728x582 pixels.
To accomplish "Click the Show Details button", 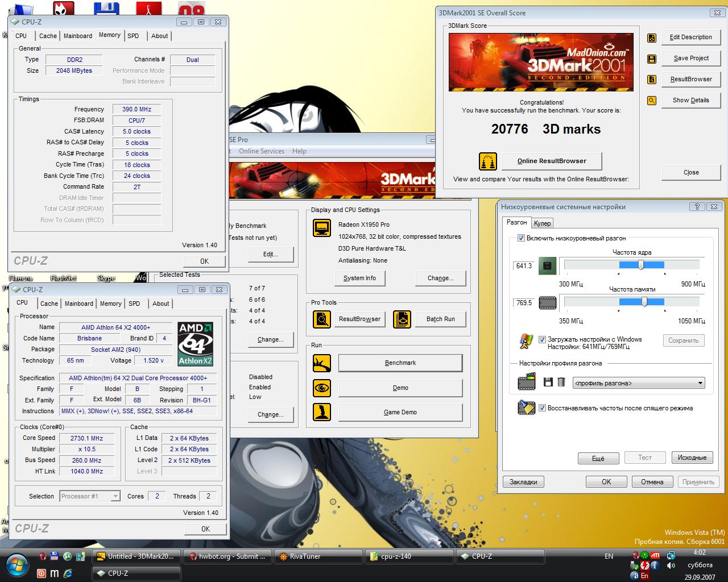I will coord(691,100).
